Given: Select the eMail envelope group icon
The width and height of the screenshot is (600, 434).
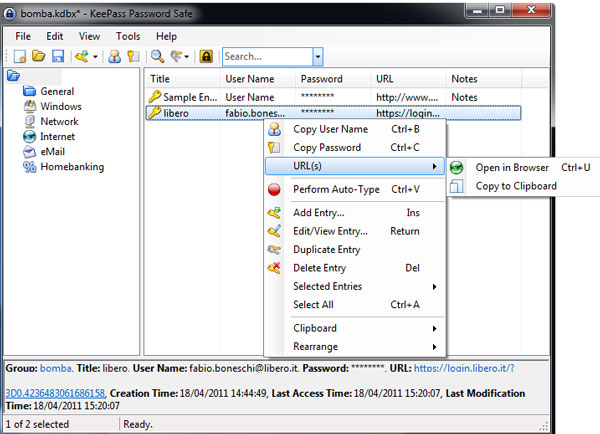Looking at the screenshot, I should click(x=29, y=152).
